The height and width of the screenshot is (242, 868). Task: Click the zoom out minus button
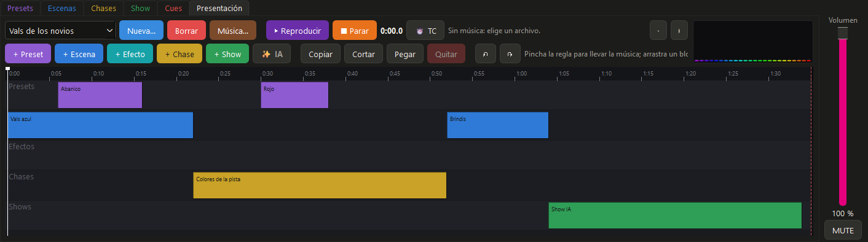pyautogui.click(x=658, y=30)
